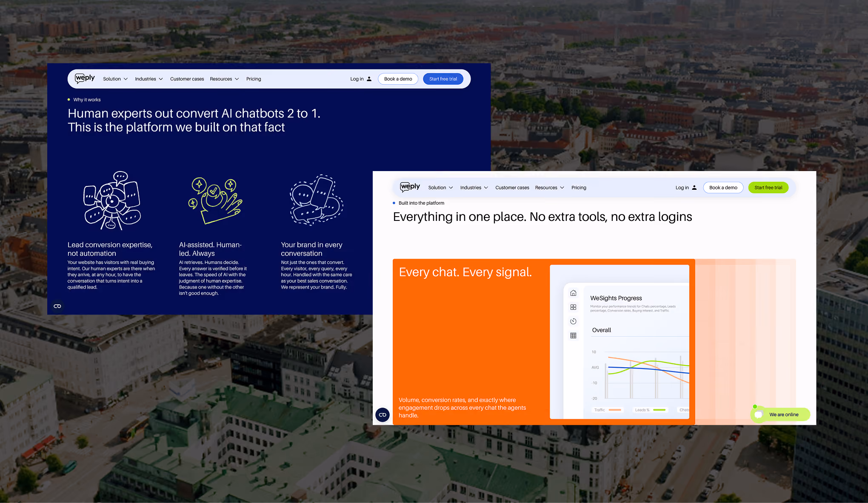This screenshot has height=503, width=868.
Task: Click Log in in the blue window
Action: [357, 79]
